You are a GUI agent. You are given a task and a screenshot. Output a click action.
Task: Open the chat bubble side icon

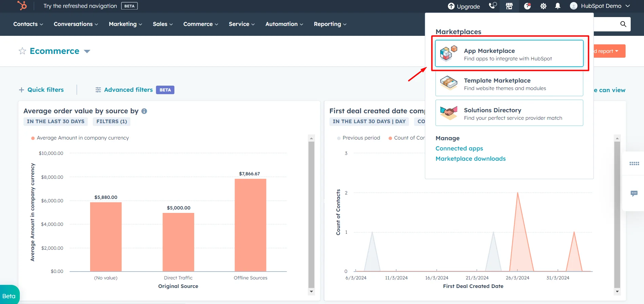click(x=634, y=193)
